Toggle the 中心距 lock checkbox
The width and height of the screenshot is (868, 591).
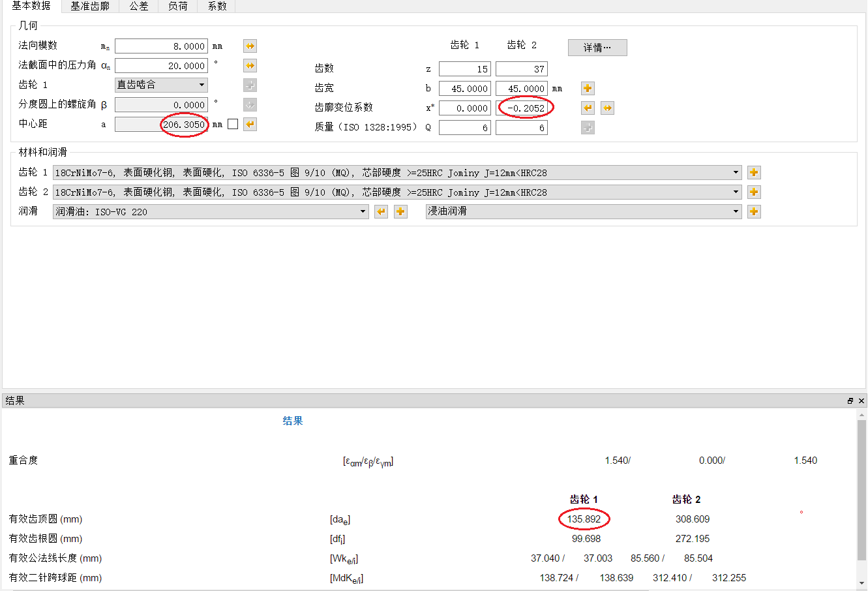[x=233, y=125]
